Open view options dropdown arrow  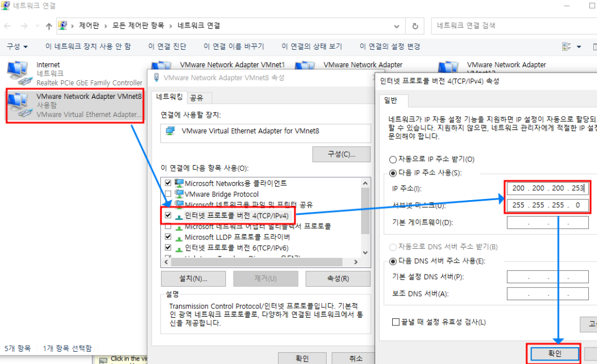click(579, 47)
